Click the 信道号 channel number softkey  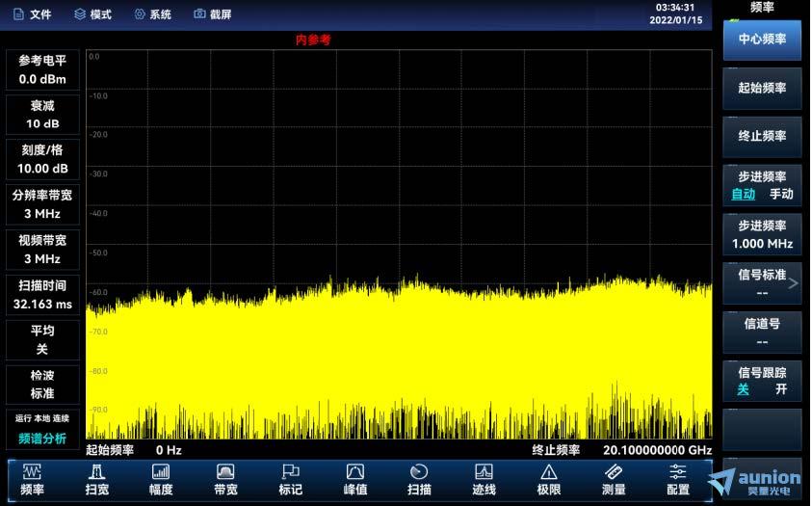(762, 332)
